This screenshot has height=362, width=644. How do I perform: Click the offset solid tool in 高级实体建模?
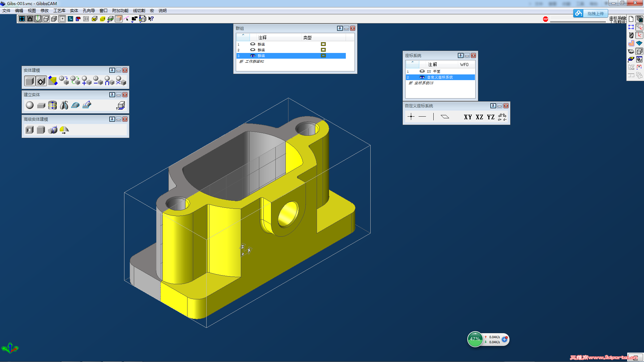pos(53,130)
